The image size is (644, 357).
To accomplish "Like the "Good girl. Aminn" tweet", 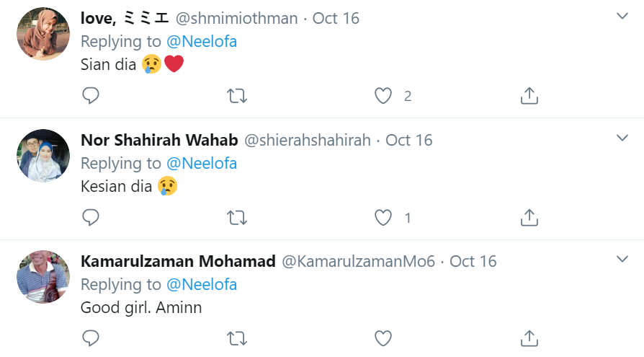I will [x=384, y=338].
